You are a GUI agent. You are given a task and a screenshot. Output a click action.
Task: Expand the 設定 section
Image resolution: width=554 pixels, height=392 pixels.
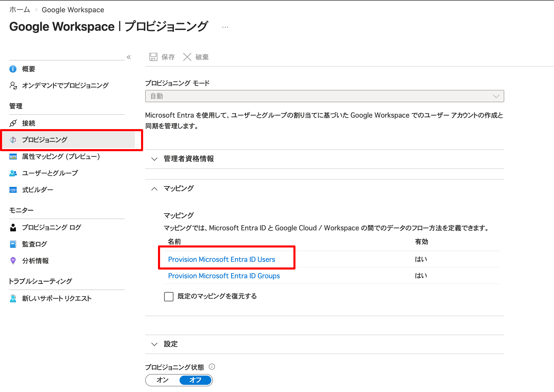[171, 344]
